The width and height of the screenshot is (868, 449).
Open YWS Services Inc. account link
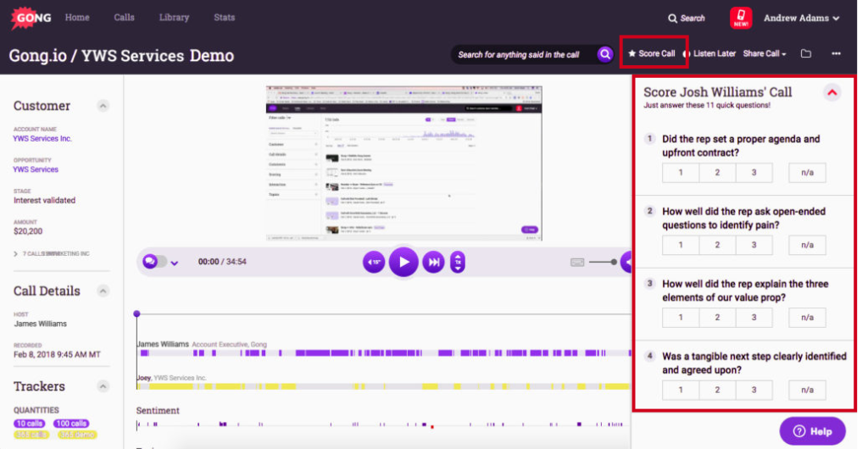coord(42,139)
